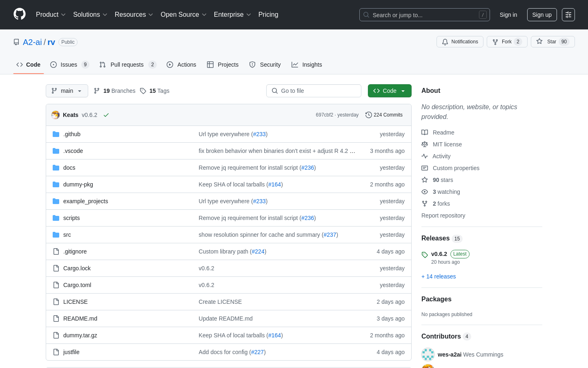Click the Readme link in About
This screenshot has width=588, height=368.
443,132
